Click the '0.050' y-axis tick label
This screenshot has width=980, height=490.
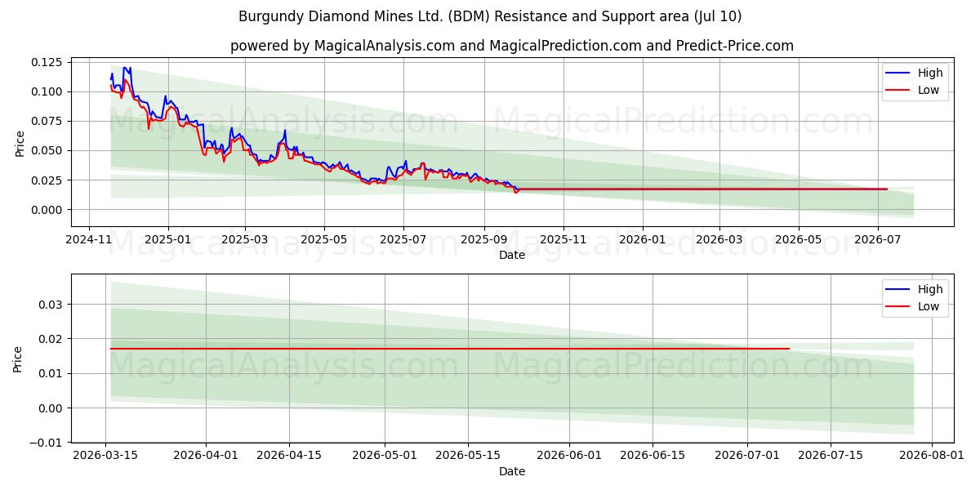coord(47,151)
